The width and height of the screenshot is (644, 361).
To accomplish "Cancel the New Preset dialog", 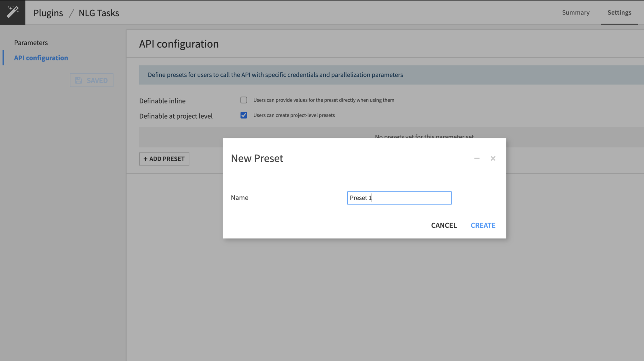I will pos(444,225).
